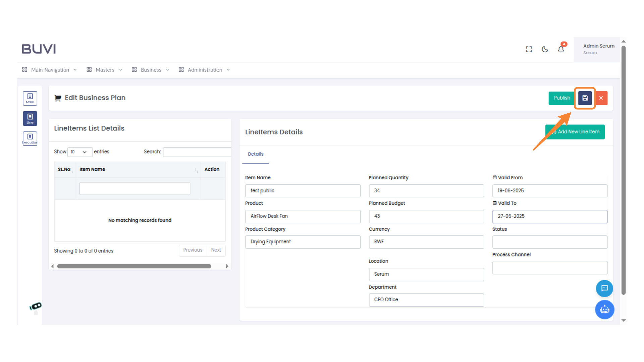Open notifications bell icon
The image size is (644, 362).
coord(561,49)
